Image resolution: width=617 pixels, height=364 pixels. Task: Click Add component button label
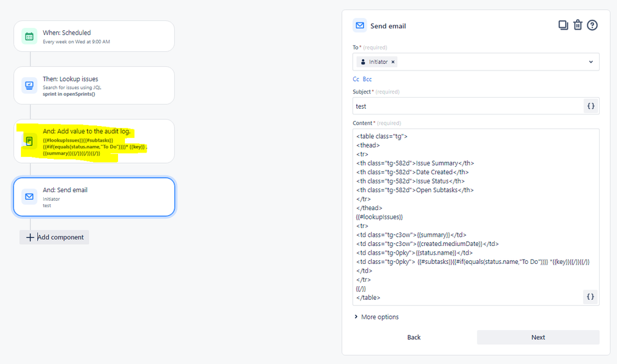click(x=61, y=237)
